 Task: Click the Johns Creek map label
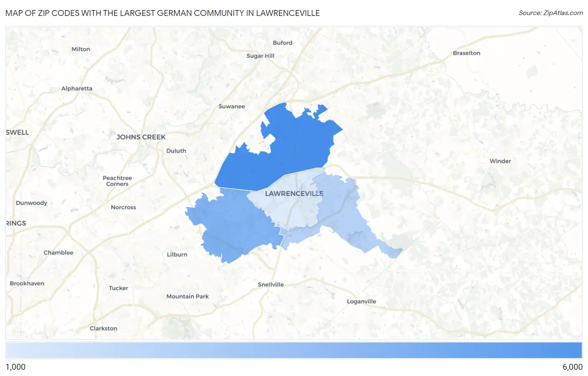point(141,137)
